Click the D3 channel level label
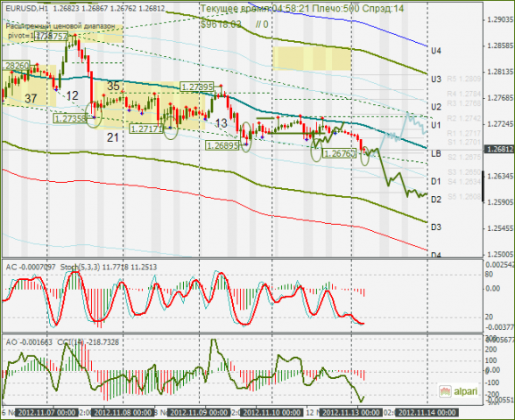The image size is (515, 420). (436, 227)
